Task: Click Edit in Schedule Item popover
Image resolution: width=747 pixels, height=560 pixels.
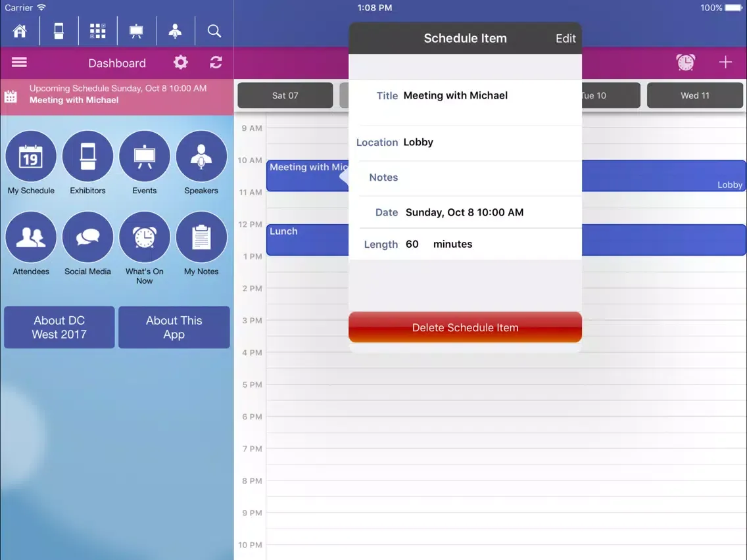Action: tap(566, 38)
